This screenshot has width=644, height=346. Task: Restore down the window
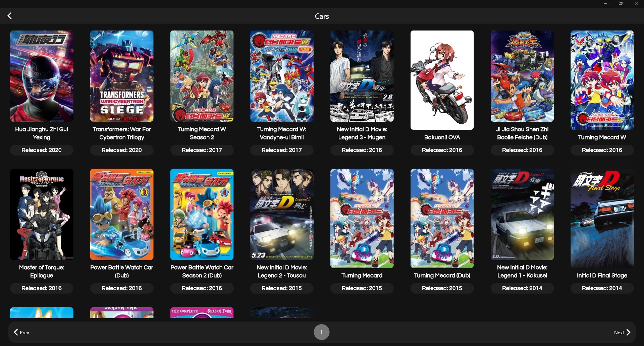click(x=621, y=4)
